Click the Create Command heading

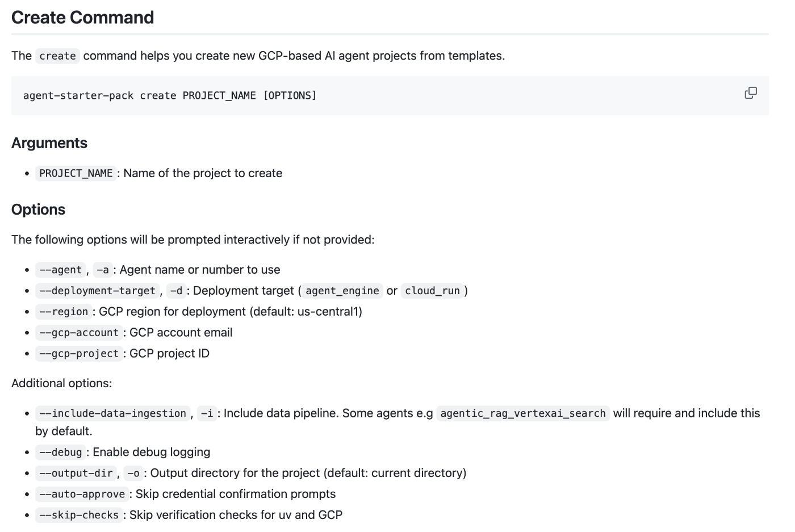coord(82,18)
